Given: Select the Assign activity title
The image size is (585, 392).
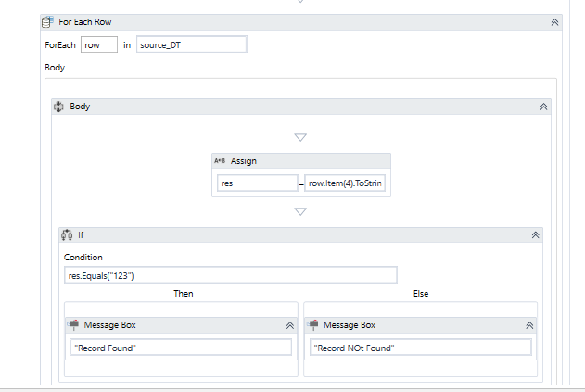Looking at the screenshot, I should click(244, 160).
